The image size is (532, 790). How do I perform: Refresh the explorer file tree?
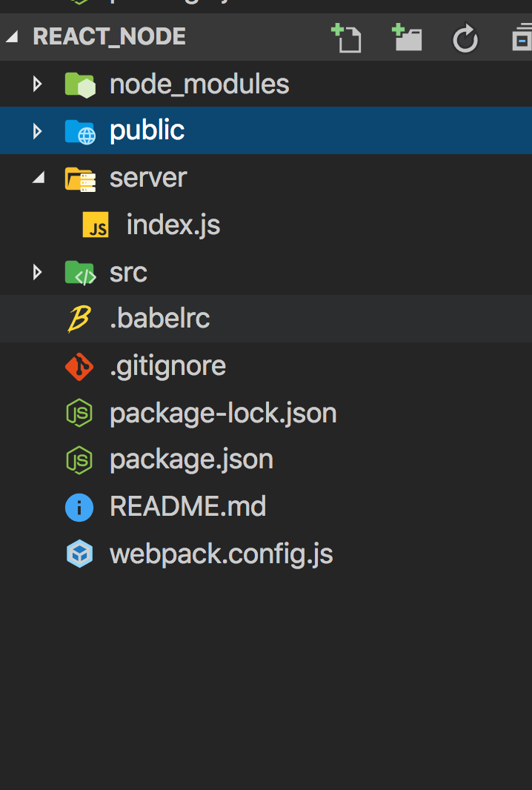(x=465, y=39)
